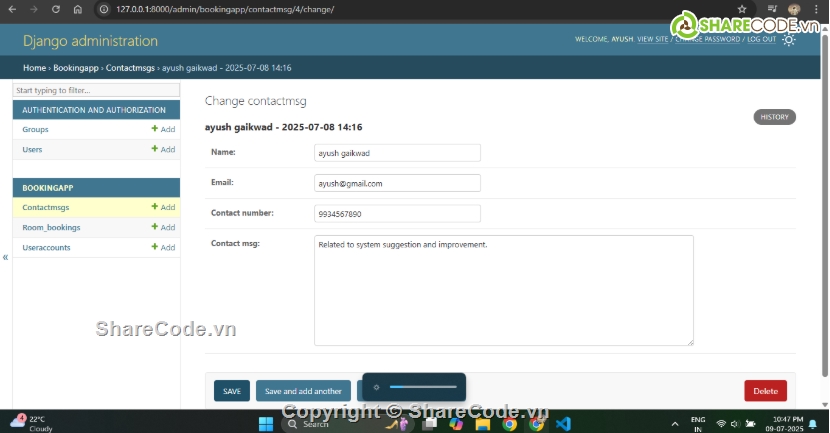Open the notification bell icon
The image size is (830, 433).
(813, 423)
